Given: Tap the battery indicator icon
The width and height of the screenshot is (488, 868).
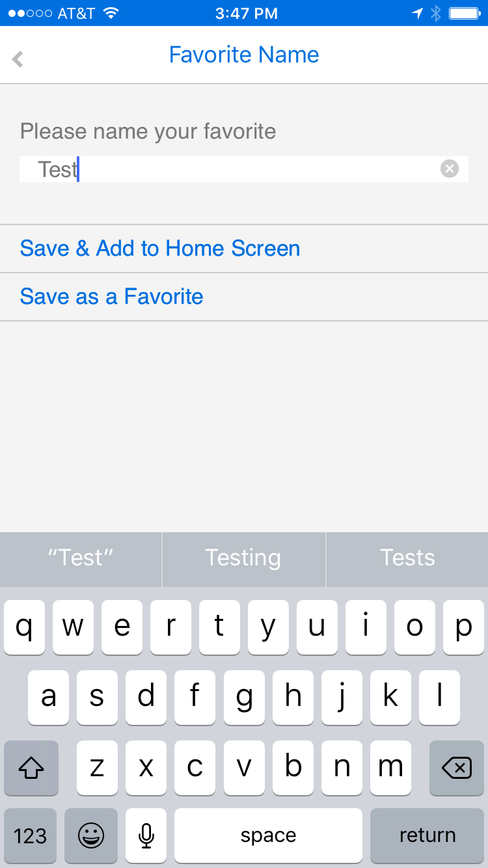Looking at the screenshot, I should [x=465, y=13].
